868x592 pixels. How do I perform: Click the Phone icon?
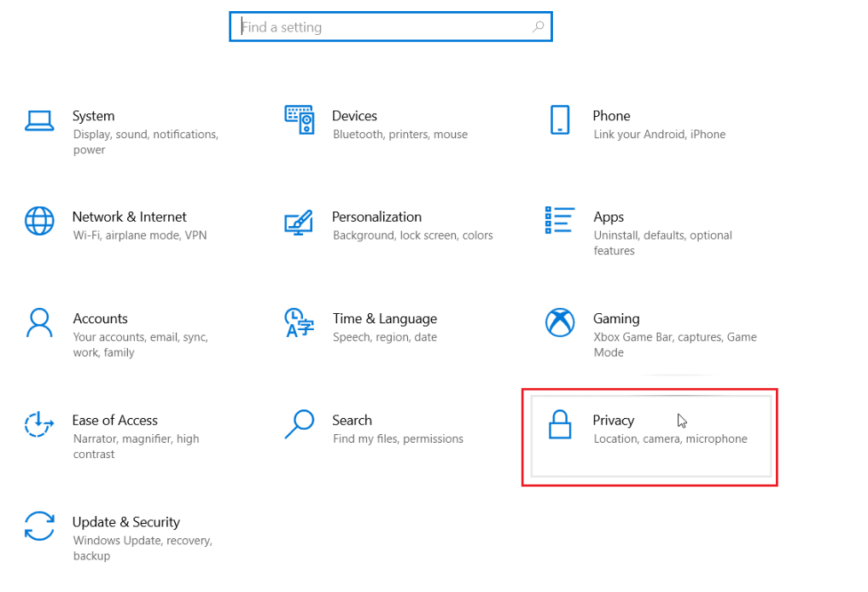(560, 120)
